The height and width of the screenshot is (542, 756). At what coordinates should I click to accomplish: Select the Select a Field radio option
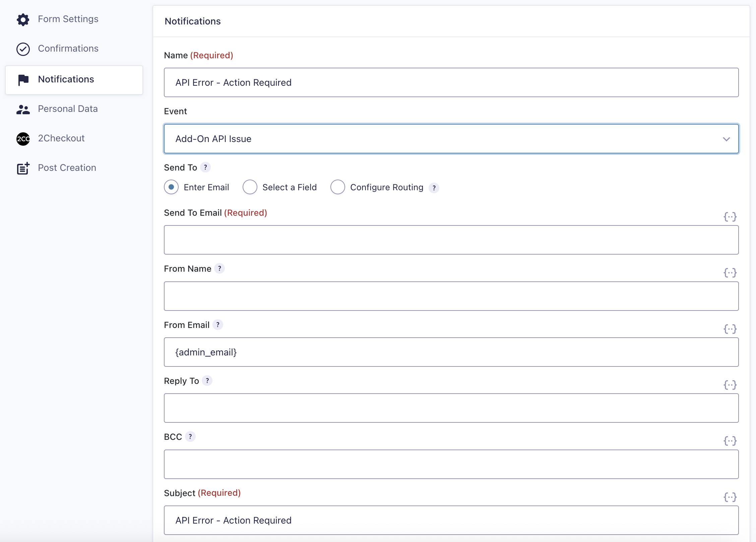tap(250, 187)
